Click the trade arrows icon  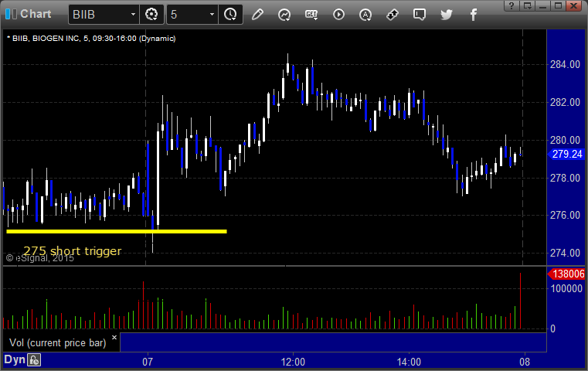[x=393, y=15]
